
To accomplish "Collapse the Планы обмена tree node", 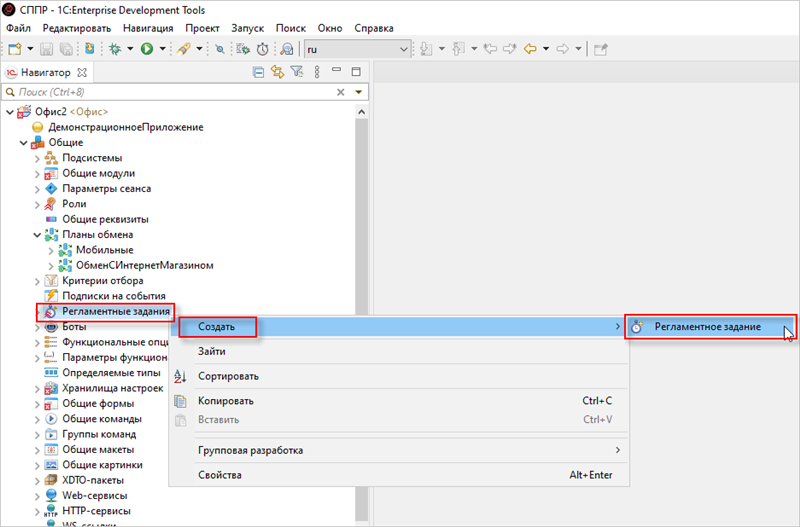I will 38,235.
